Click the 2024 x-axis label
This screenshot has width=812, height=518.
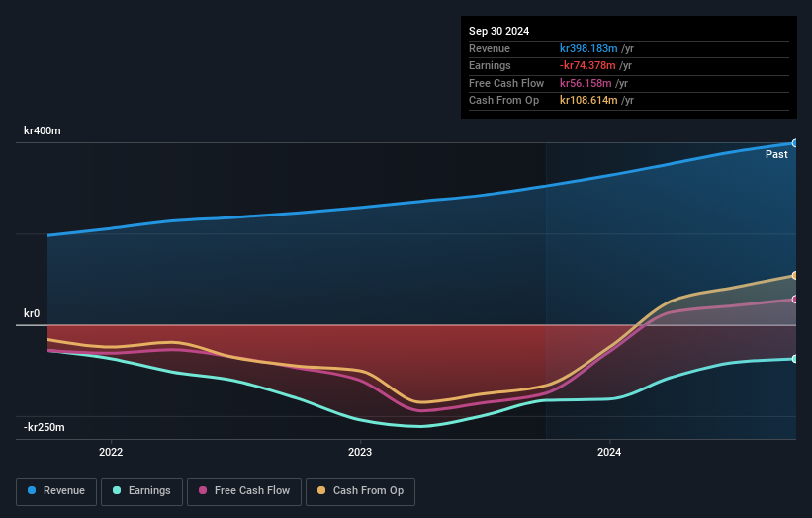609,452
